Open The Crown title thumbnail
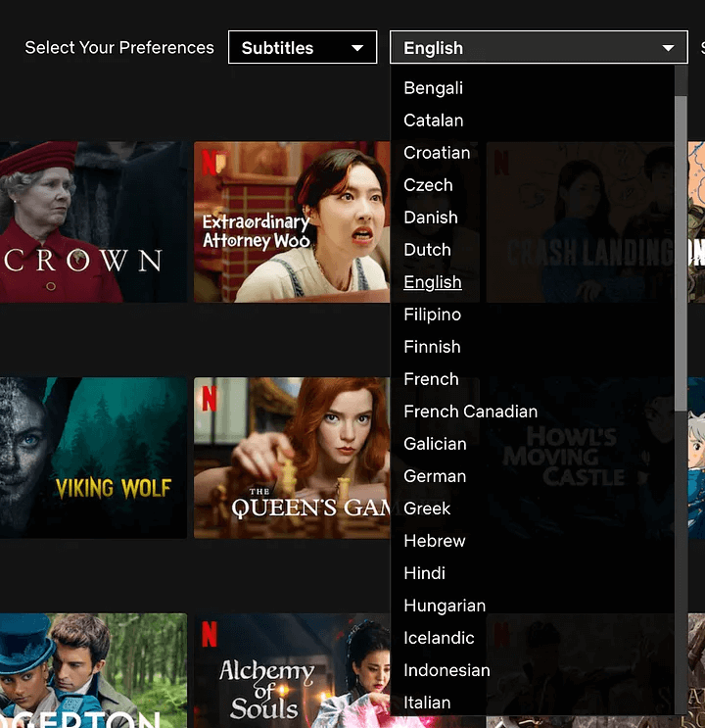 tap(93, 222)
